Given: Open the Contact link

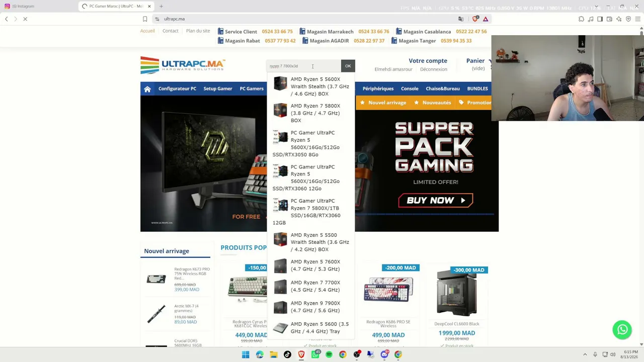Looking at the screenshot, I should point(171,31).
